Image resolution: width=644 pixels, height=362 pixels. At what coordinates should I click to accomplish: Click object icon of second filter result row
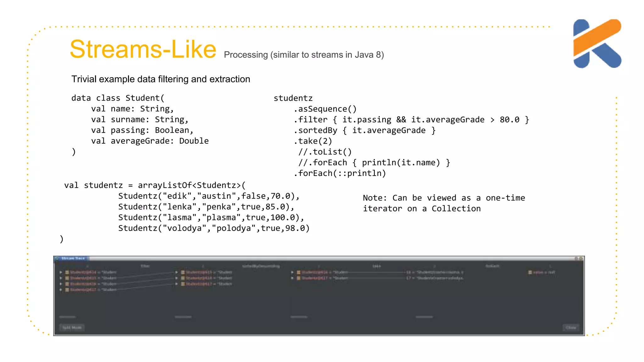point(183,278)
